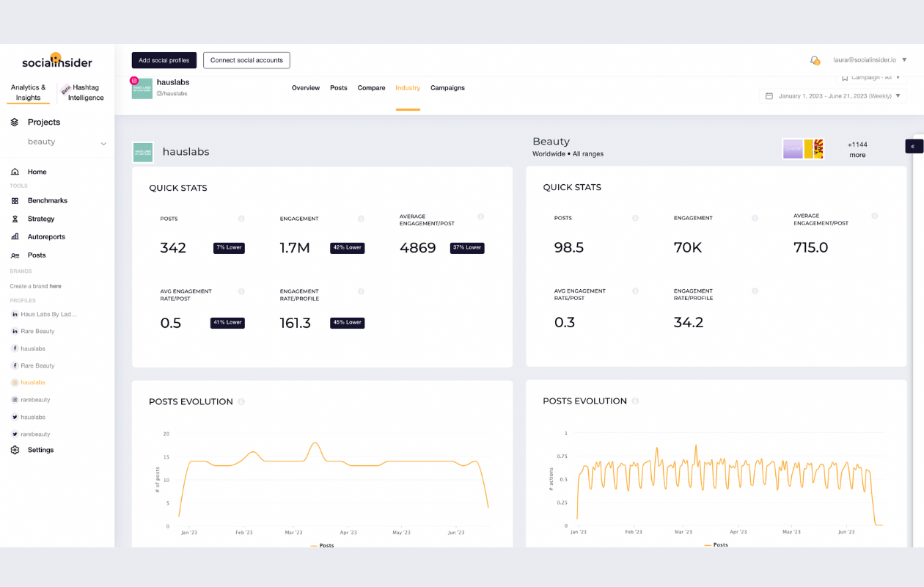924x587 pixels.
Task: Click the 161.3 engagement rate value
Action: [x=296, y=323]
